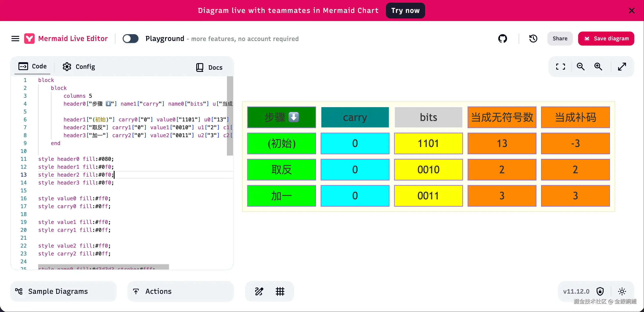Toggle the grid background icon
The width and height of the screenshot is (644, 312).
[280, 291]
